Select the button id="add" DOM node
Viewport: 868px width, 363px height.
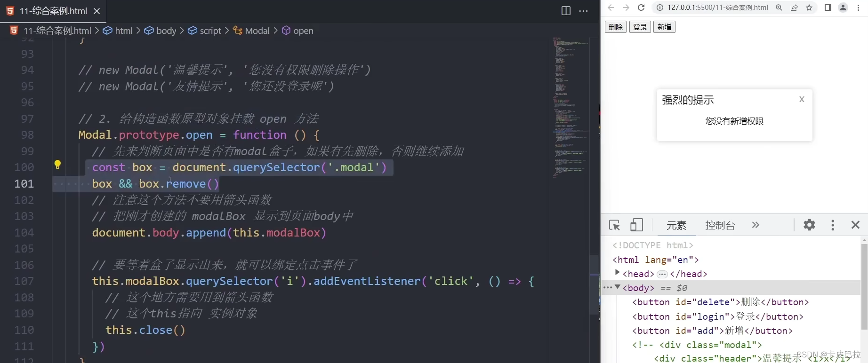pos(713,331)
